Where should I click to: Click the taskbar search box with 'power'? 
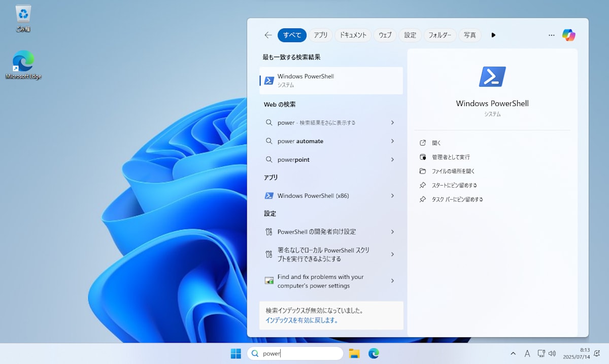click(x=295, y=353)
